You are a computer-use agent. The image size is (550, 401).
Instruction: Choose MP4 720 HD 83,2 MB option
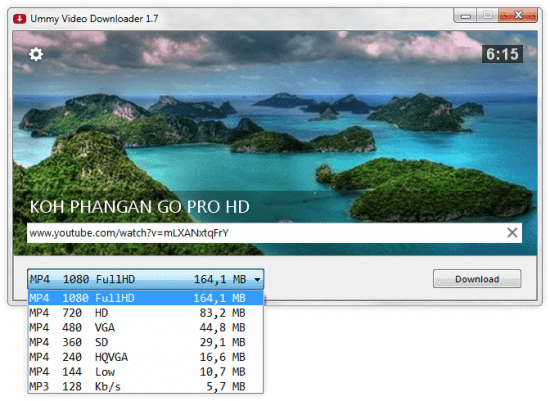tap(146, 313)
